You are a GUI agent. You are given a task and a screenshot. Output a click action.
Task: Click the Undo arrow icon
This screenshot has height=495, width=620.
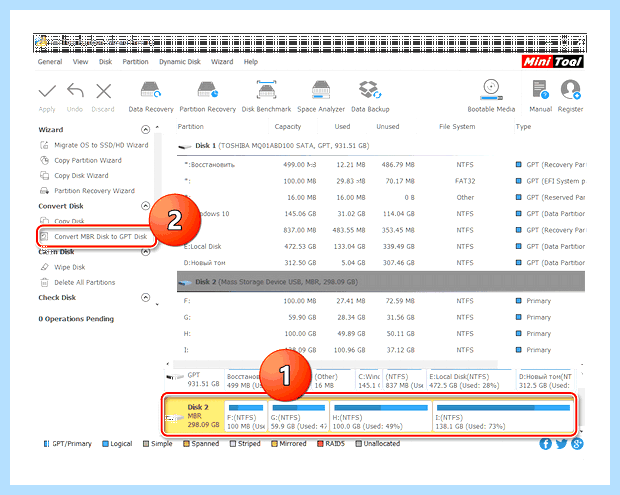pyautogui.click(x=75, y=91)
